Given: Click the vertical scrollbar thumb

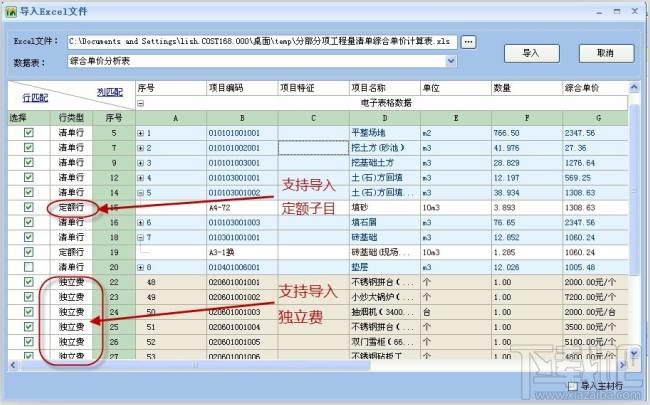Looking at the screenshot, I should (634, 190).
